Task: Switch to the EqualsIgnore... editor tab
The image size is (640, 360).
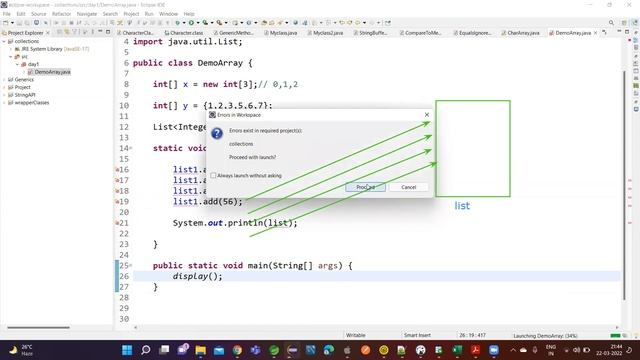Action: point(472,33)
